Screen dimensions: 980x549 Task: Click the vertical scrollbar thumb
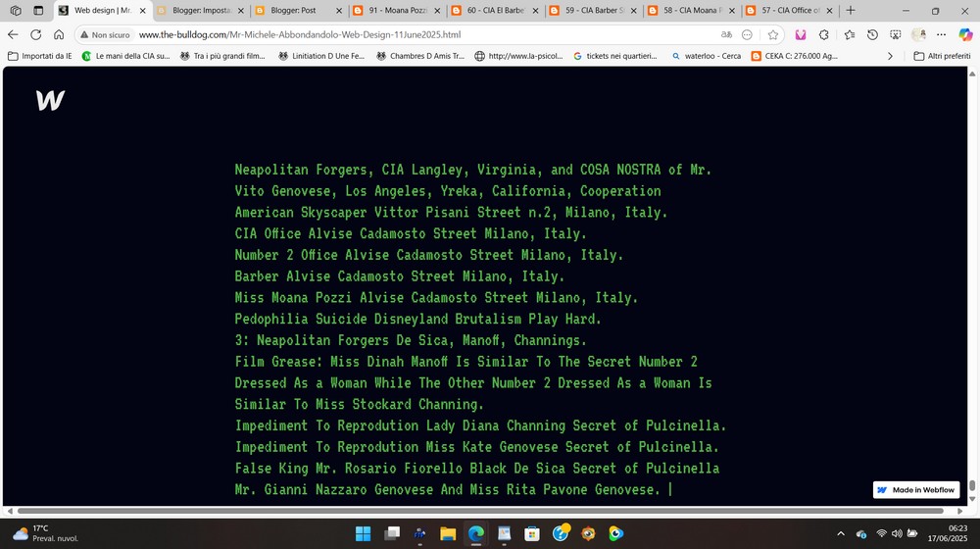click(x=972, y=486)
